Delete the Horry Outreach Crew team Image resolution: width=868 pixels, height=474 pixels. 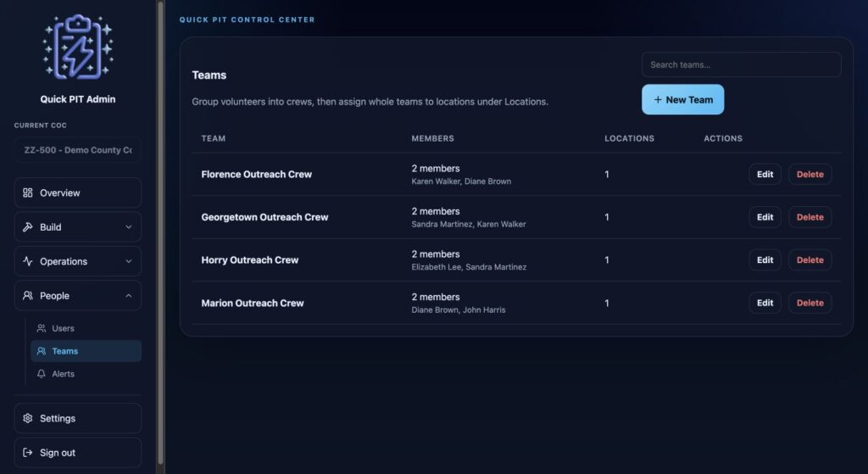point(810,259)
